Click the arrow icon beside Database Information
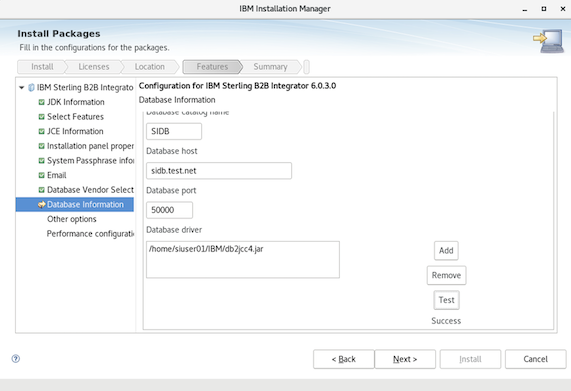Viewport: 571px width, 391px height. point(42,205)
